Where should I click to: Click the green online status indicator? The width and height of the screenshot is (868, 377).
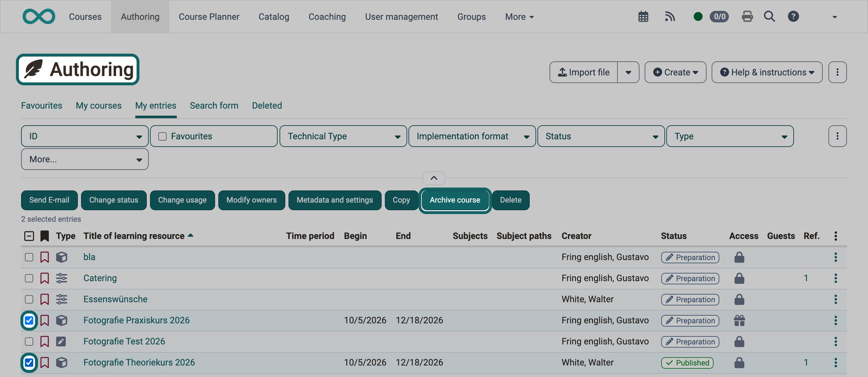[x=698, y=17]
